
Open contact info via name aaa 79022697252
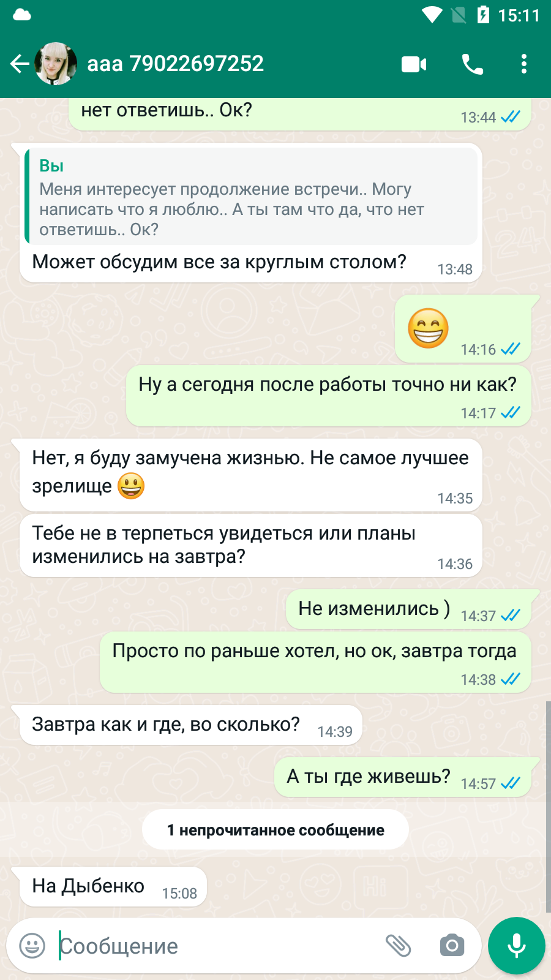point(175,64)
